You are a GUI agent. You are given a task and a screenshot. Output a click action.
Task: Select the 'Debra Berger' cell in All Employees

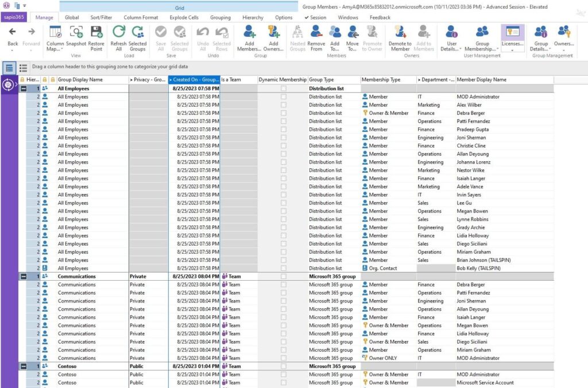(x=504, y=113)
